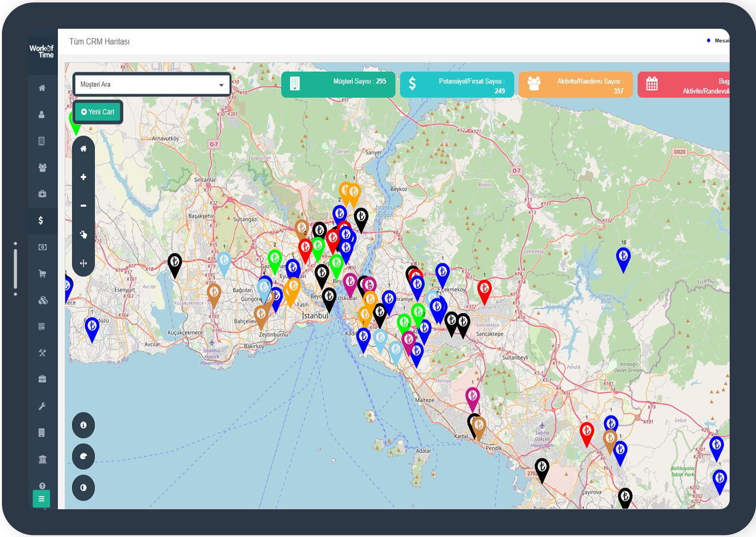Focus the Müşteri Ara search field
Image resolution: width=756 pixels, height=537 pixels.
click(152, 84)
